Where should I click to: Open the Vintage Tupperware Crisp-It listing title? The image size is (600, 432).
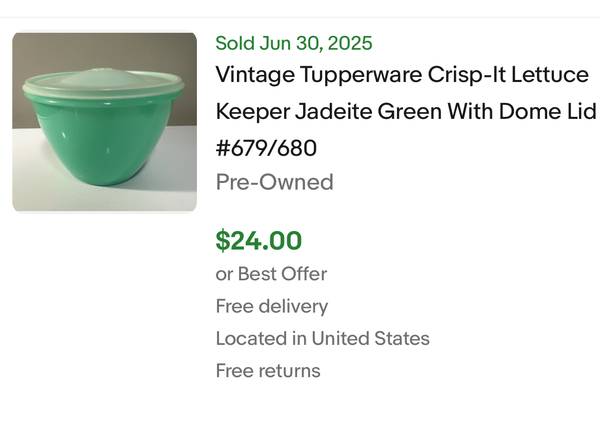(x=402, y=75)
